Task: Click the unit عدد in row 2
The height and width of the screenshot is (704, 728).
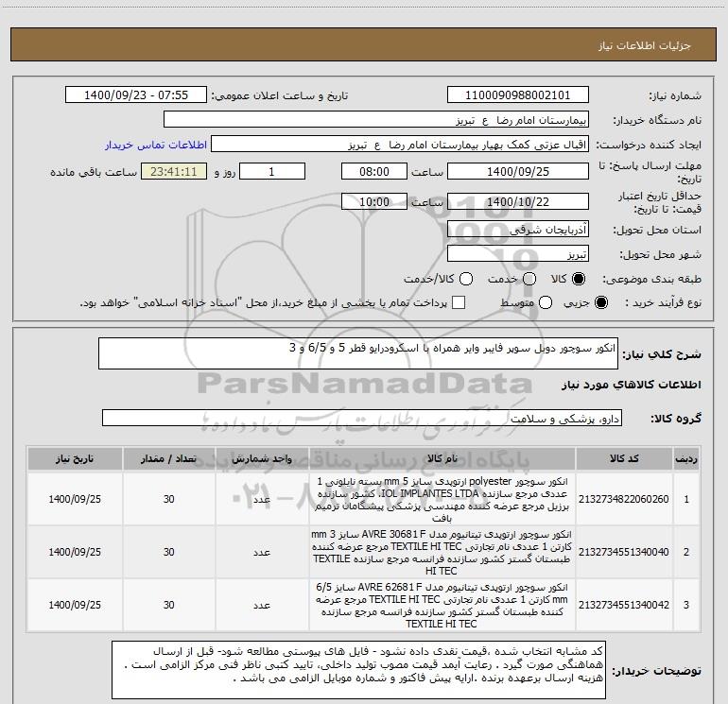Action: point(262,552)
